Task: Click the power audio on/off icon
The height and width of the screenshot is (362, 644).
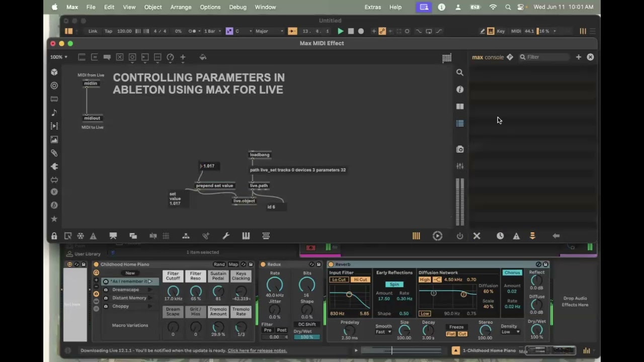Action: (x=460, y=236)
